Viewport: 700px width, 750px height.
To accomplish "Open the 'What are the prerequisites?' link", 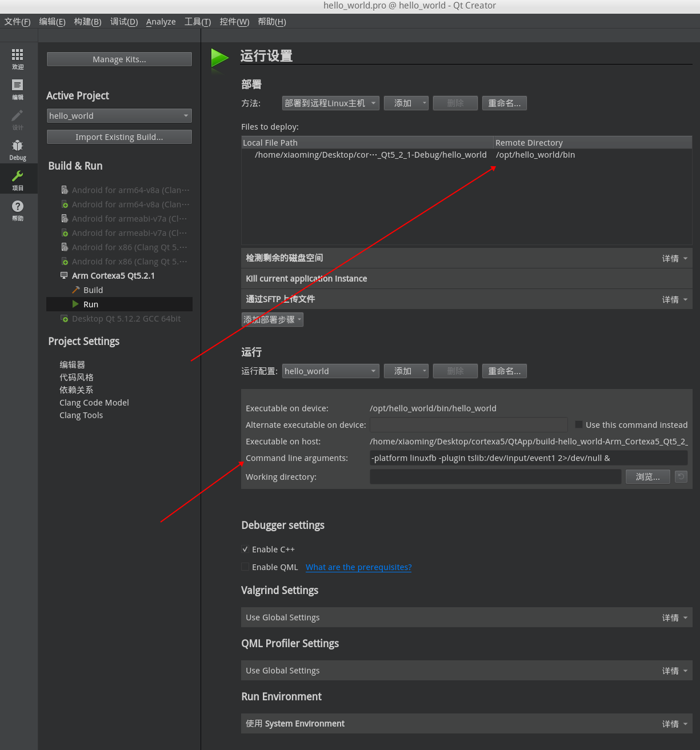I will 358,567.
